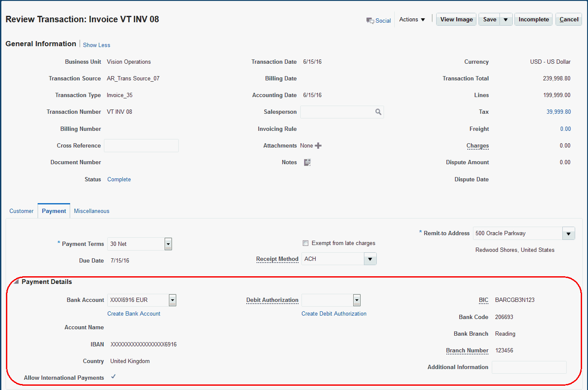Click the Additional Information field
The image size is (588, 390).
pyautogui.click(x=529, y=367)
